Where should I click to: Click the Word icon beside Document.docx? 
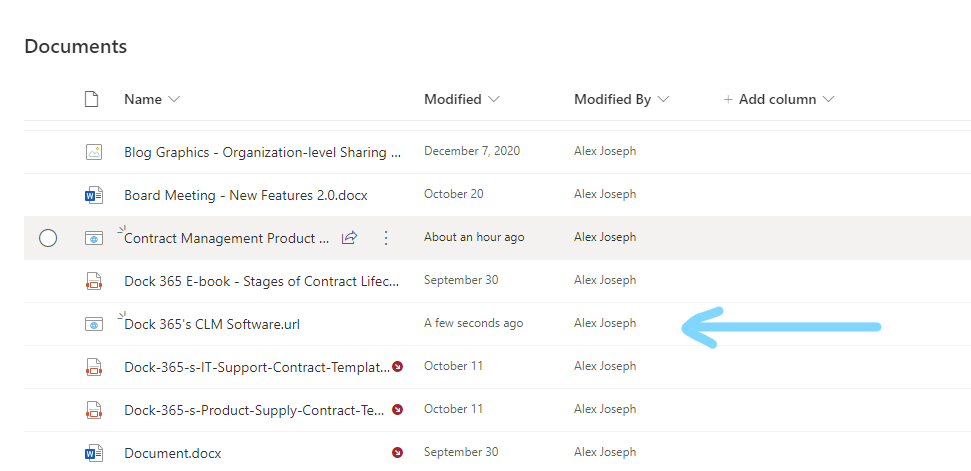click(x=93, y=453)
